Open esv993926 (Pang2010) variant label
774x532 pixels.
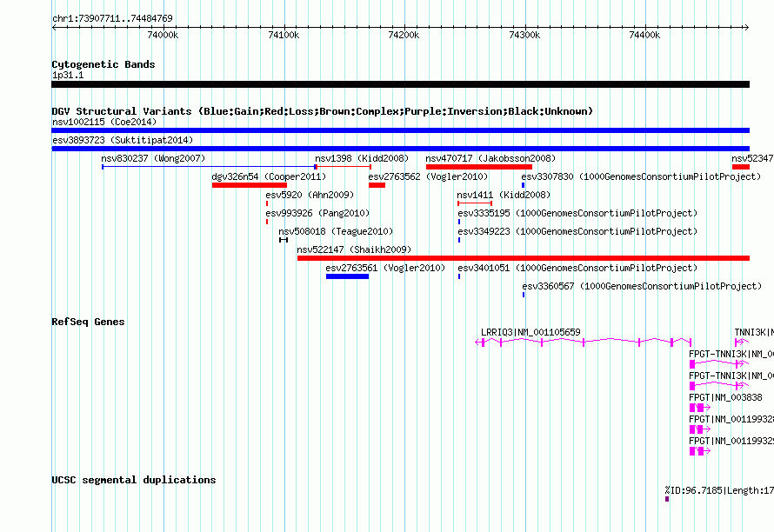pos(317,213)
